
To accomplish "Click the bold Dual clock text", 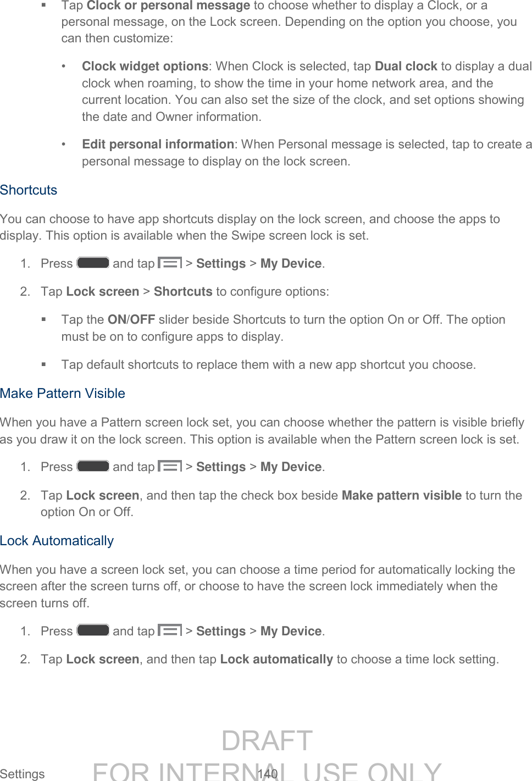I will [x=406, y=67].
